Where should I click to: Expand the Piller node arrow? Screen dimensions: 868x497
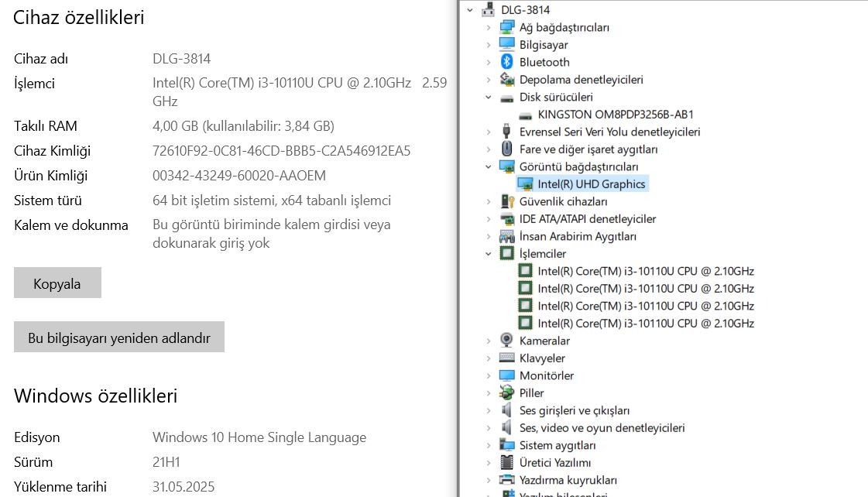tap(489, 393)
